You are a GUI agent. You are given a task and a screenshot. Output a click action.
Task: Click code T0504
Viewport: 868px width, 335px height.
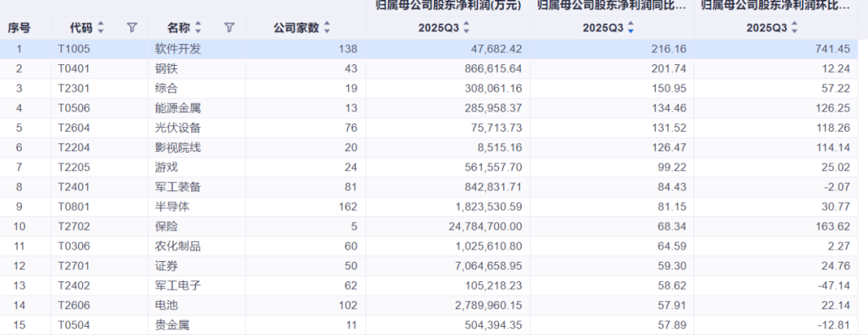tap(74, 325)
